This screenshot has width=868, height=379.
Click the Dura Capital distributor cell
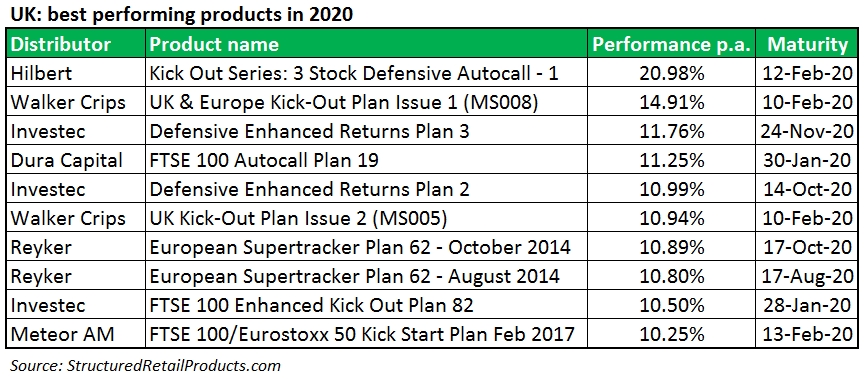76,160
